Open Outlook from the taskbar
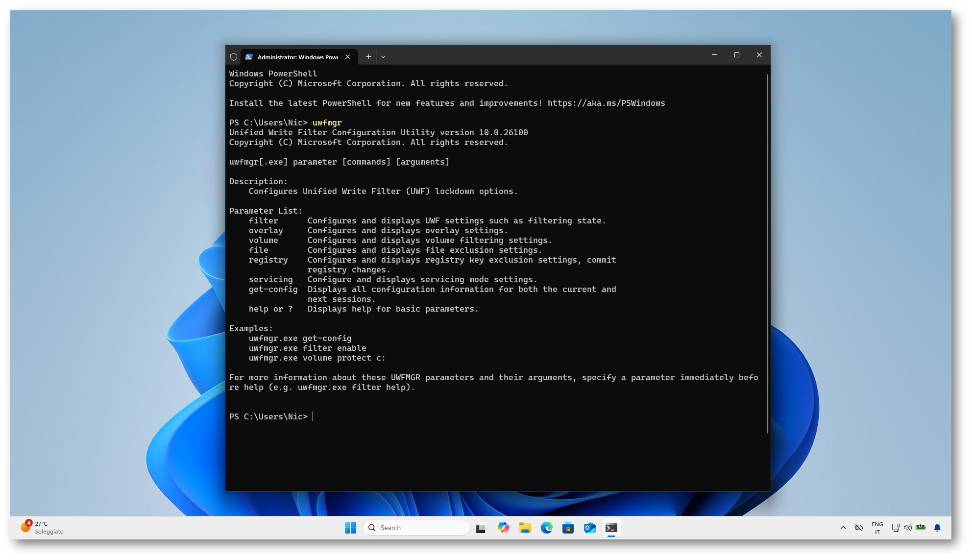972x560 pixels. click(589, 528)
